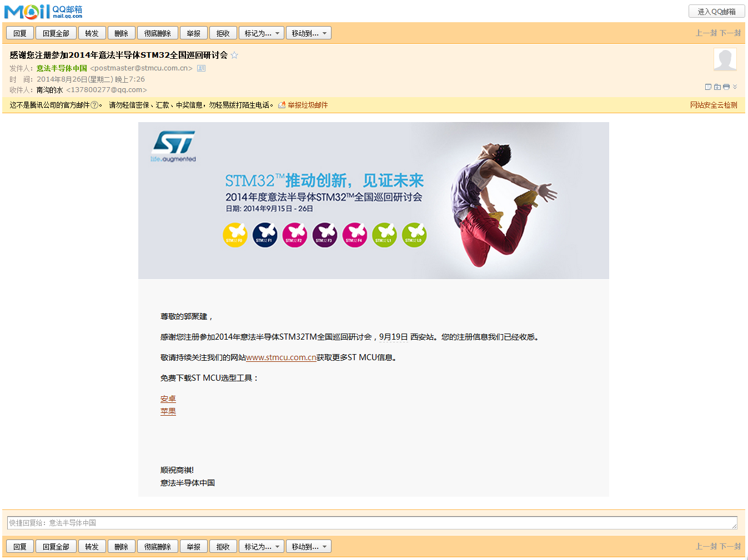Click the recipient address 137800277@qq.com
Screen dimensions: 748x560
(107, 90)
